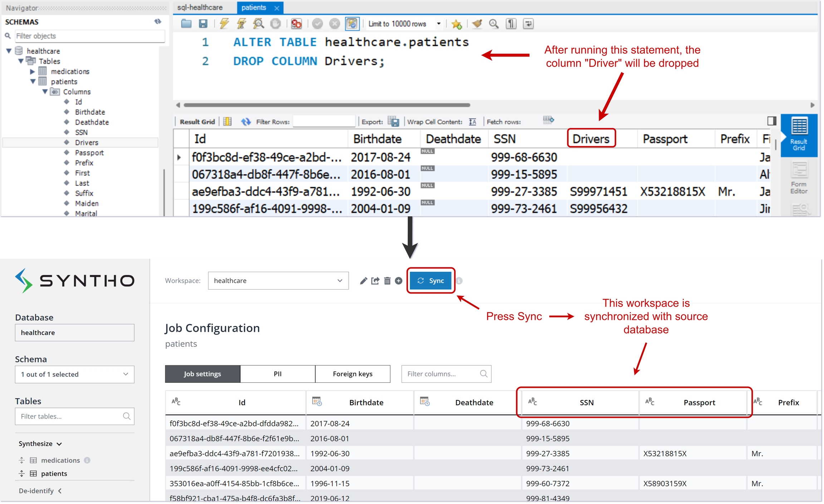Open the healthcare Workspace dropdown
Viewport: 824px width, 504px height.
click(278, 281)
